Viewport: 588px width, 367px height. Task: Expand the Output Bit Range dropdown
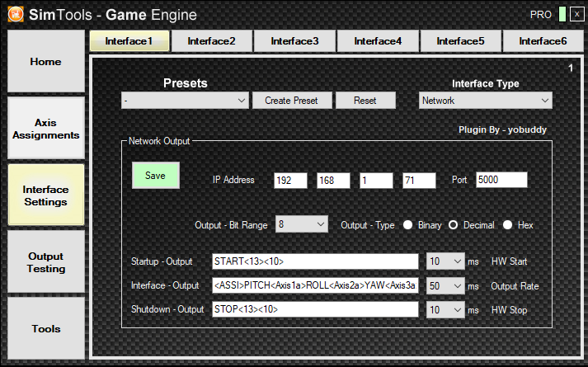coord(302,224)
